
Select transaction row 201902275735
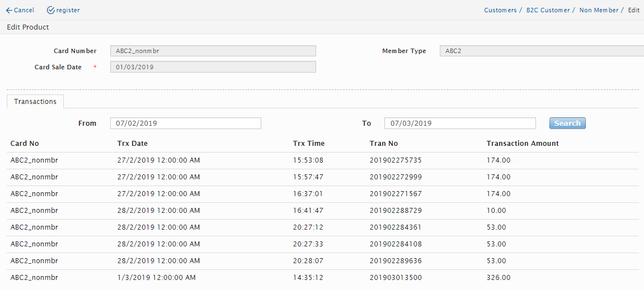point(396,160)
